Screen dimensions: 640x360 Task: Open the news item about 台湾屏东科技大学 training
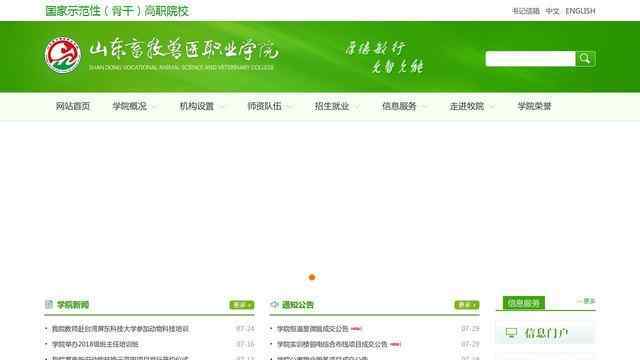point(120,329)
